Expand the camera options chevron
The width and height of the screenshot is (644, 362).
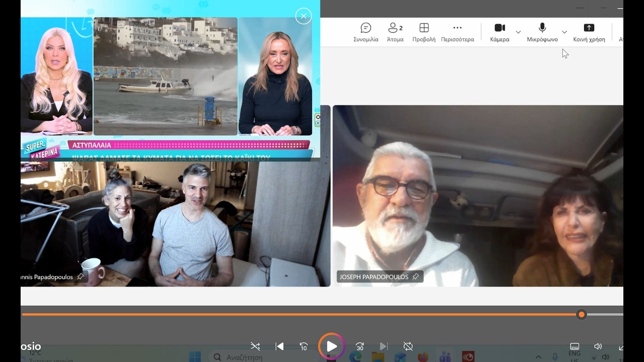518,32
